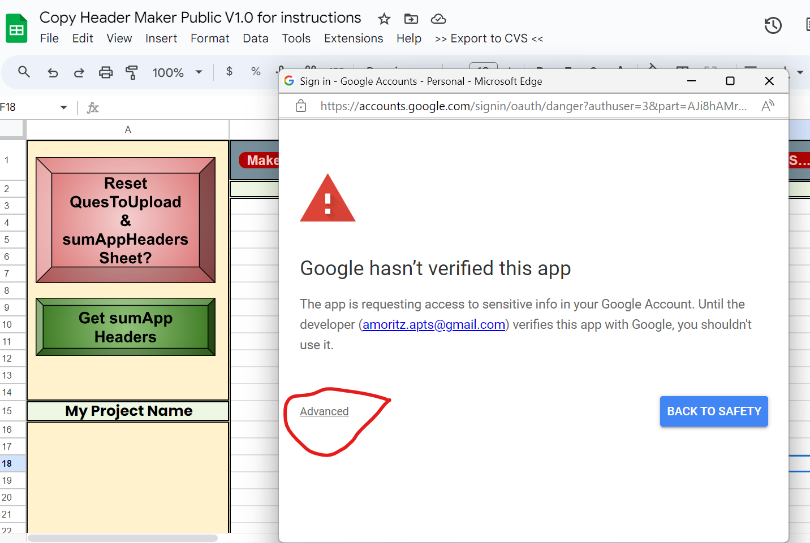Image resolution: width=810 pixels, height=543 pixels.
Task: Select column A header
Action: [x=128, y=130]
